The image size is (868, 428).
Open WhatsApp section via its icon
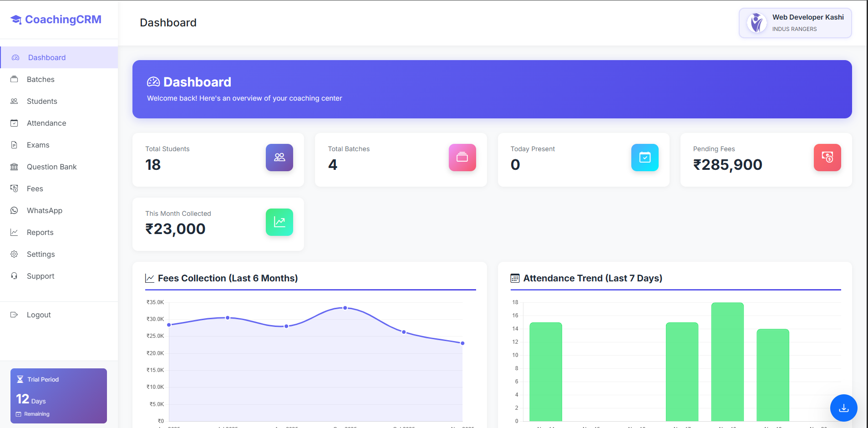click(15, 210)
